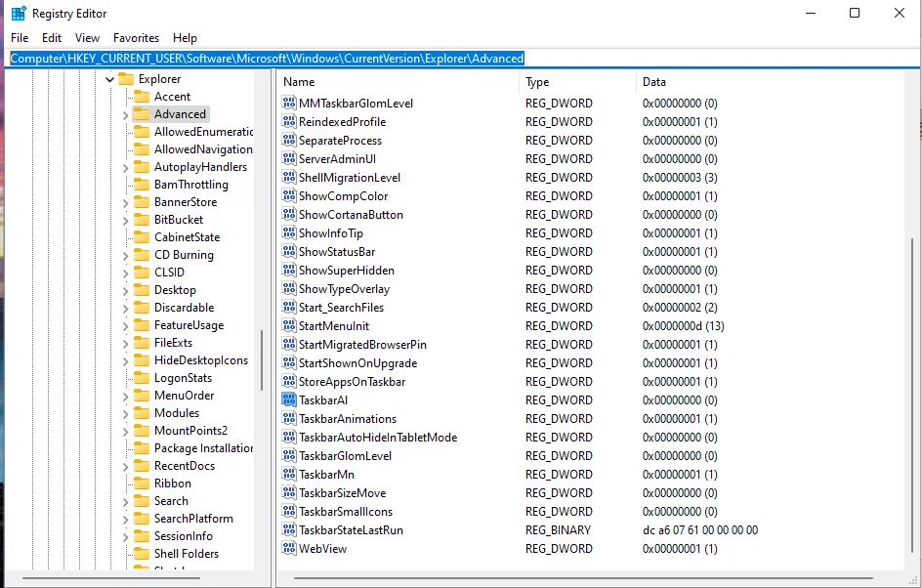Click the MMTaskbarGlomLevel DWORD icon
922x588 pixels.
(289, 103)
